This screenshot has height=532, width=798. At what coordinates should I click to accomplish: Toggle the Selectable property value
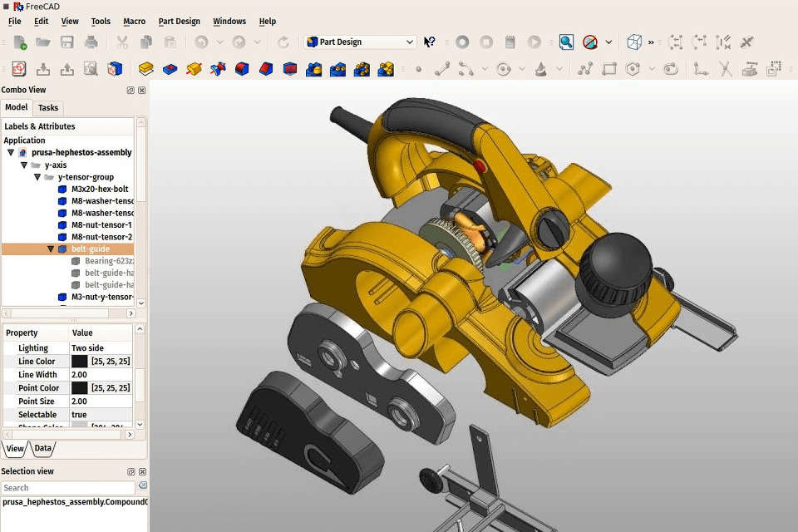[x=77, y=414]
